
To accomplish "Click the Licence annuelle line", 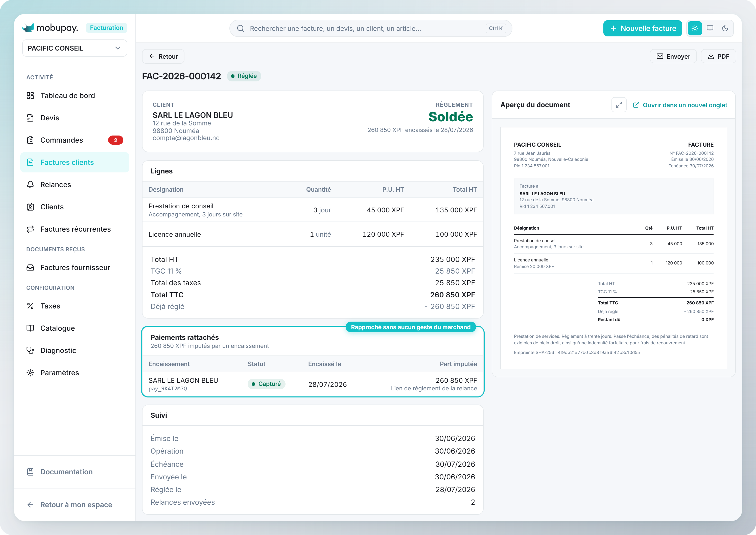I will (313, 234).
